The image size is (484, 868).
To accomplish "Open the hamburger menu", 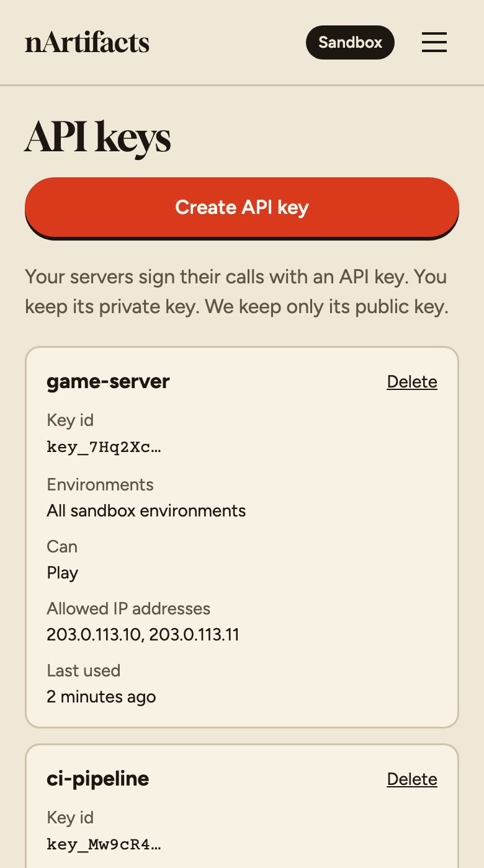I will [x=434, y=42].
